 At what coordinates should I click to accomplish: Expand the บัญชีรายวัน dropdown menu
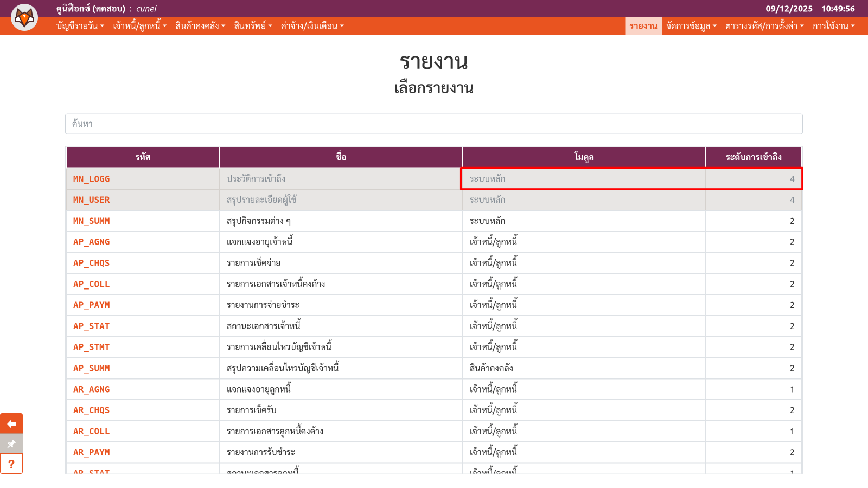tap(80, 26)
